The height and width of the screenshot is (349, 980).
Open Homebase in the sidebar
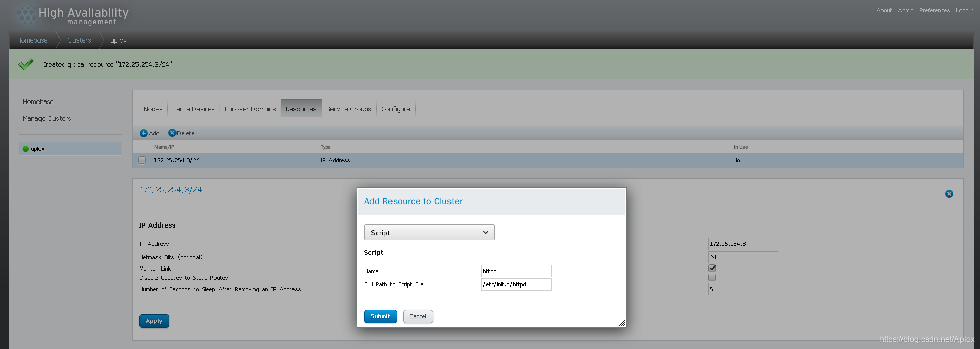click(38, 101)
